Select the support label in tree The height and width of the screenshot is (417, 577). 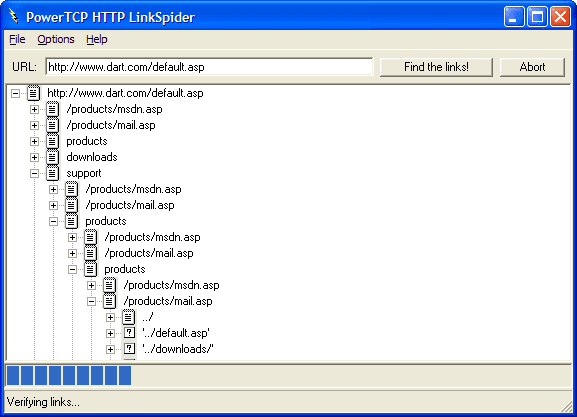tap(84, 173)
